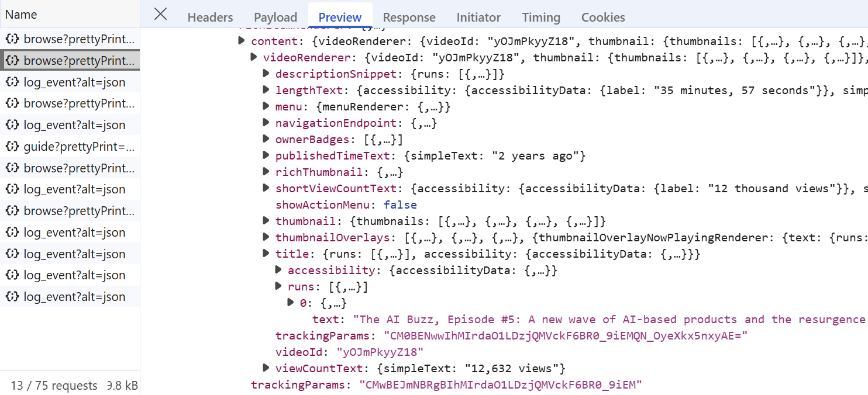Switch to the Headers tab
The width and height of the screenshot is (868, 395).
tap(210, 18)
